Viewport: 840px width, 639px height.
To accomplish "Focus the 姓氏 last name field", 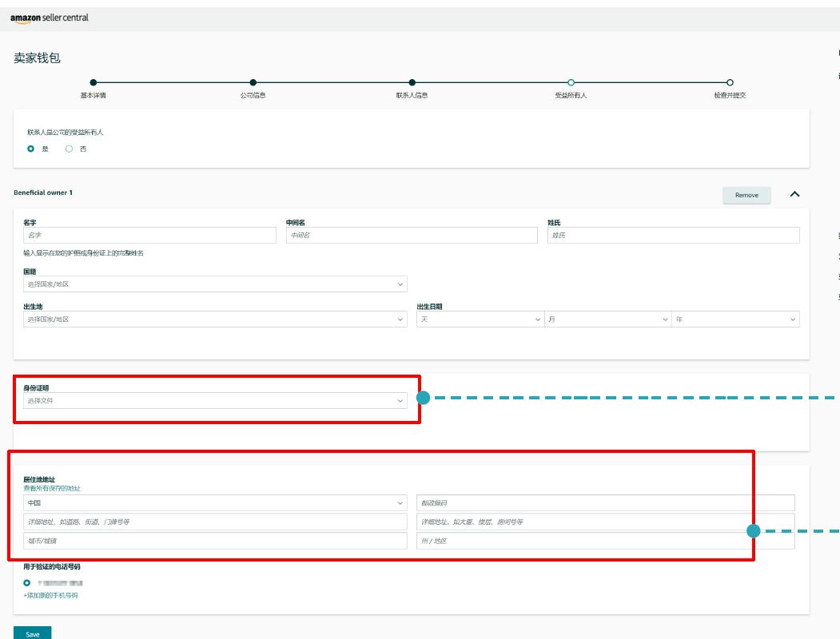I will pos(674,236).
